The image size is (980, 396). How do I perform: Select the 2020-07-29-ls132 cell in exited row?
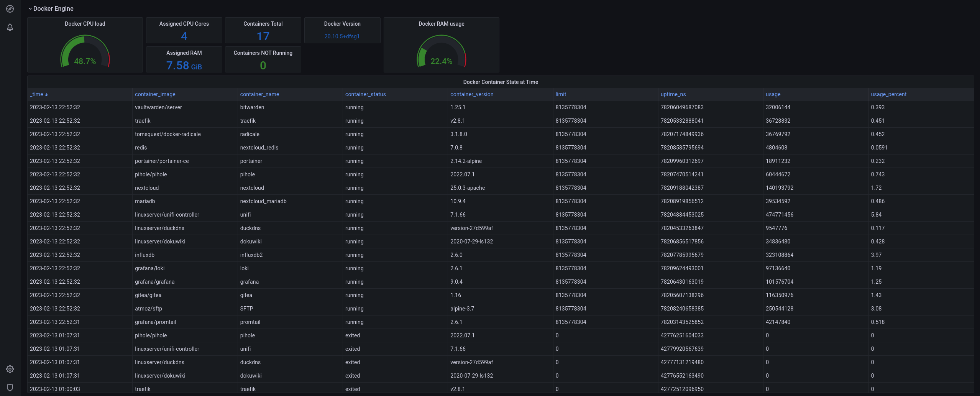tap(500, 376)
